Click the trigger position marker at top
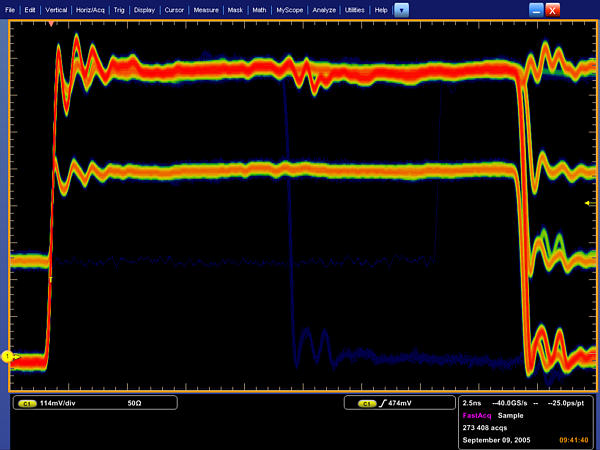This screenshot has width=600, height=450. point(50,22)
